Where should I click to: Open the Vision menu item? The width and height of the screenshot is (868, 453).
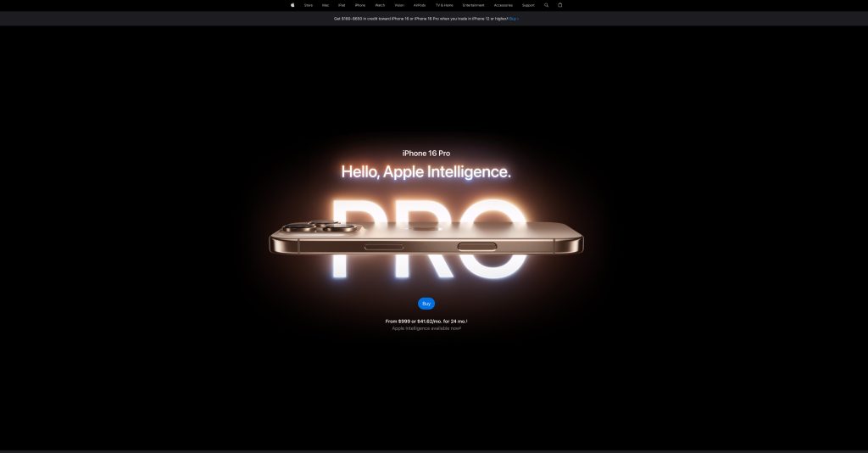399,5
